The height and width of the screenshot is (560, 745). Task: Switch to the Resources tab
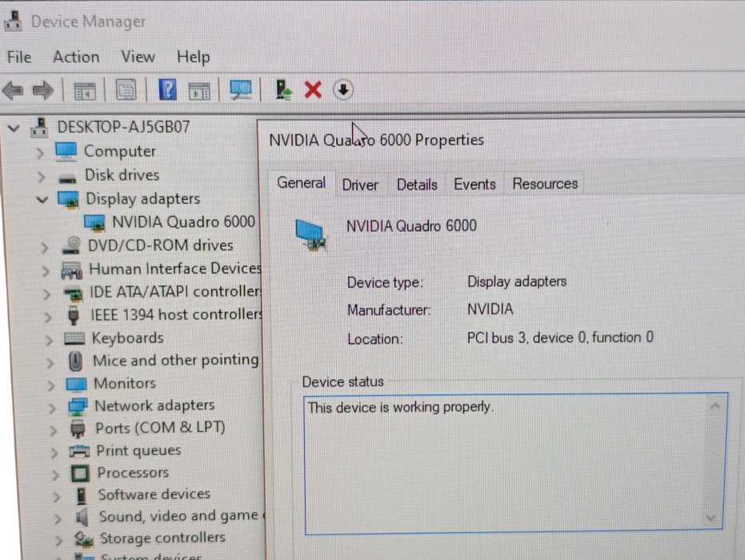545,183
